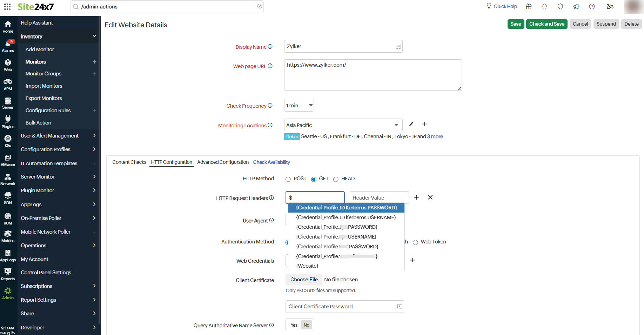Choose Web Token authentication method

coord(415,242)
